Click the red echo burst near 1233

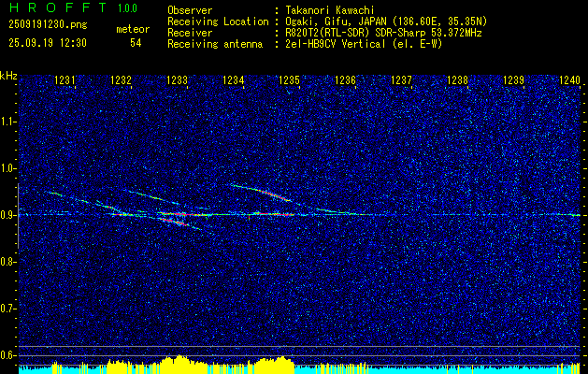(x=176, y=222)
